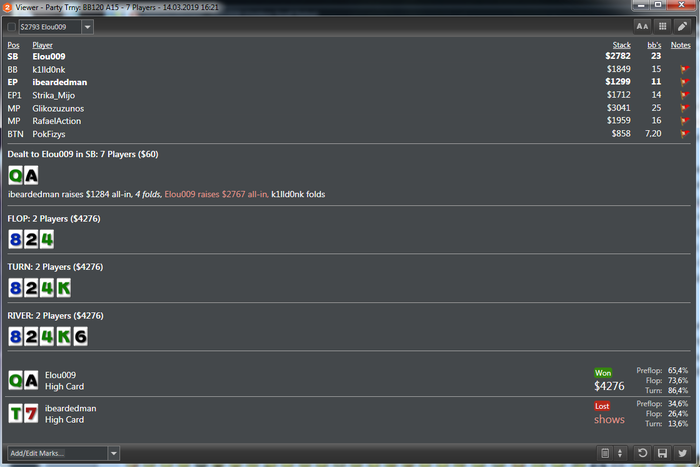Save hand with the floppy disk icon
The width and height of the screenshot is (700, 467).
coord(662,453)
